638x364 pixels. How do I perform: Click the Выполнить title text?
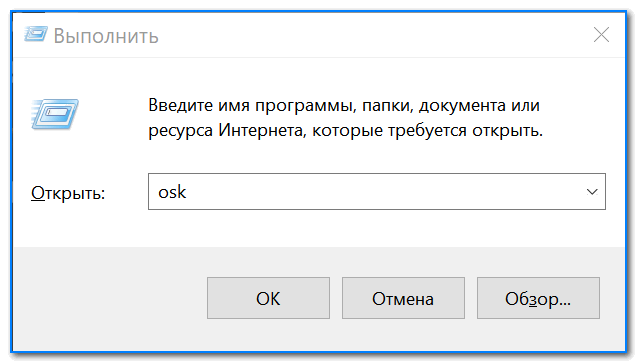(x=106, y=36)
